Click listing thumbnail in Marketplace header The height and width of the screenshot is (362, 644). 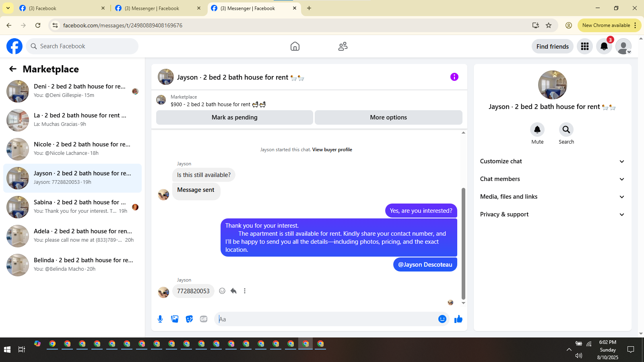161,100
